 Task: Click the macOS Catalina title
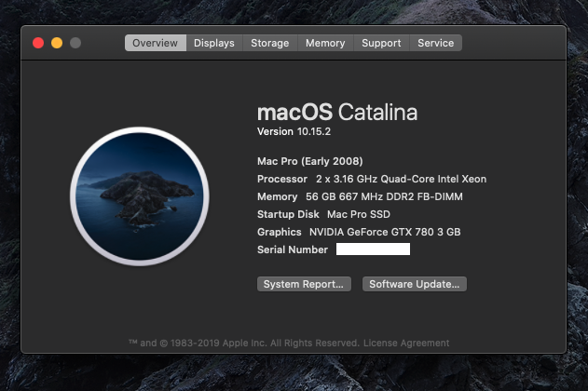point(337,112)
